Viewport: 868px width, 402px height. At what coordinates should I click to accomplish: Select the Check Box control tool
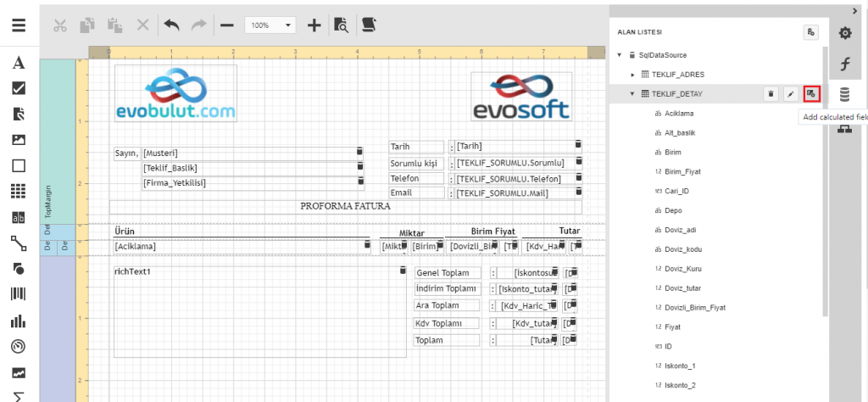pyautogui.click(x=19, y=87)
